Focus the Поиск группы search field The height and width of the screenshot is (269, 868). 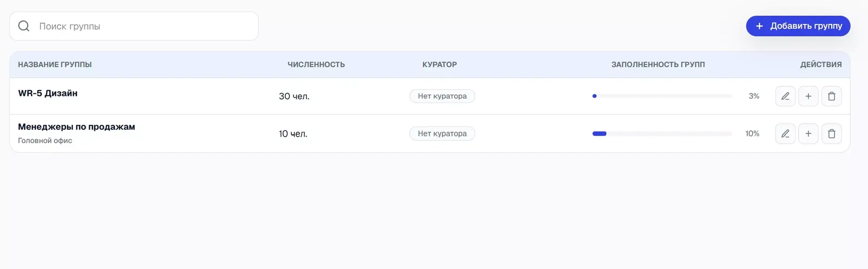[x=134, y=26]
